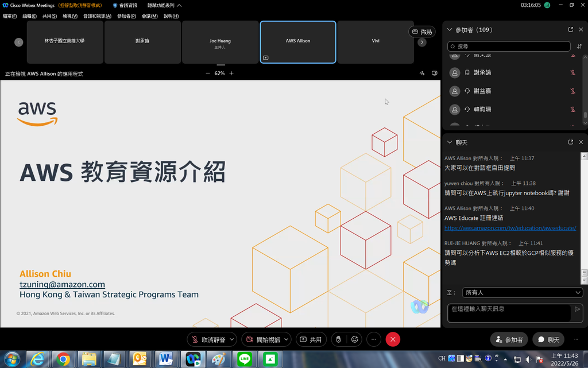
Task: Click the muted mic icon for 韓昀珊
Action: 572,110
